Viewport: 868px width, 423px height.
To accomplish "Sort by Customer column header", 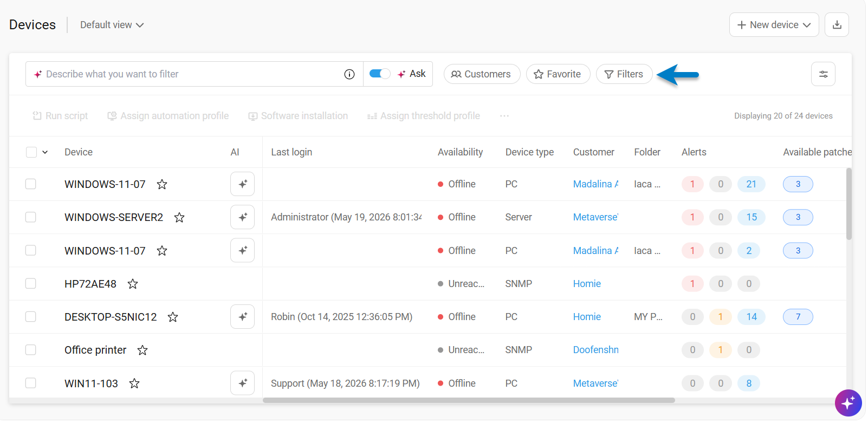I will [594, 152].
